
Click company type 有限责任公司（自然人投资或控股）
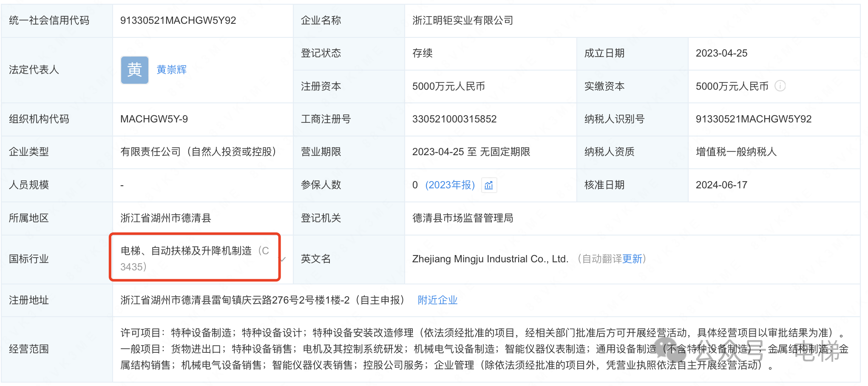point(199,152)
